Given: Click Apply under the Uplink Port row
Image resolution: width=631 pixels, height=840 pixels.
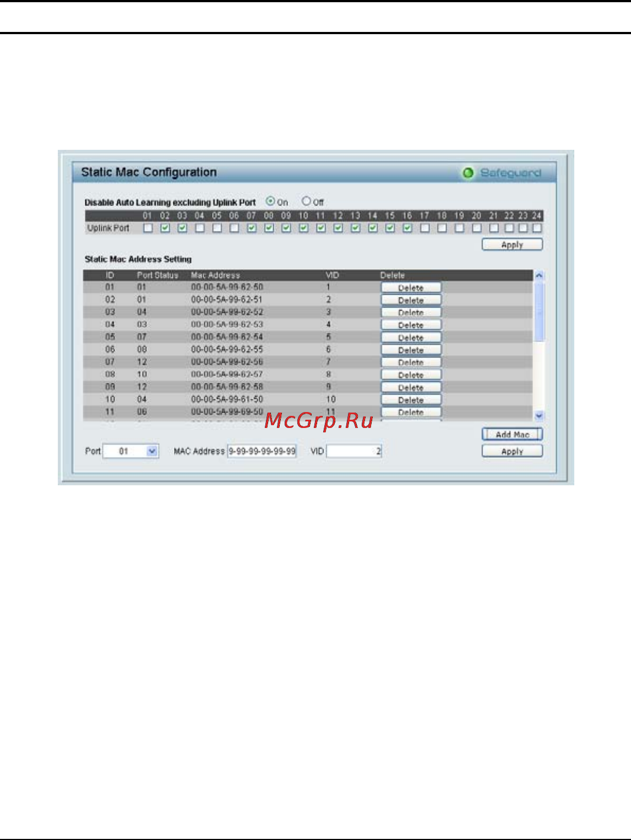Looking at the screenshot, I should tap(512, 245).
